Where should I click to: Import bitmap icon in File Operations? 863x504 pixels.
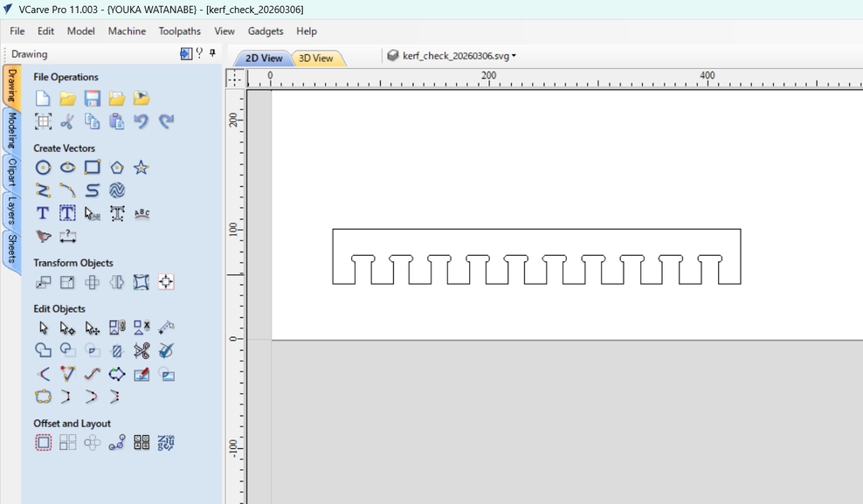click(x=142, y=99)
